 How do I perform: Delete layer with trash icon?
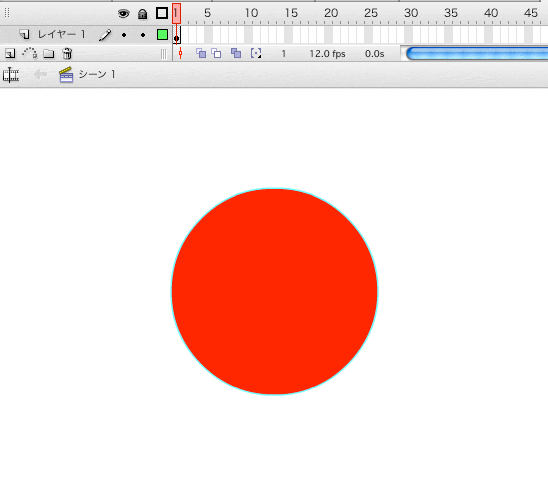[x=67, y=53]
